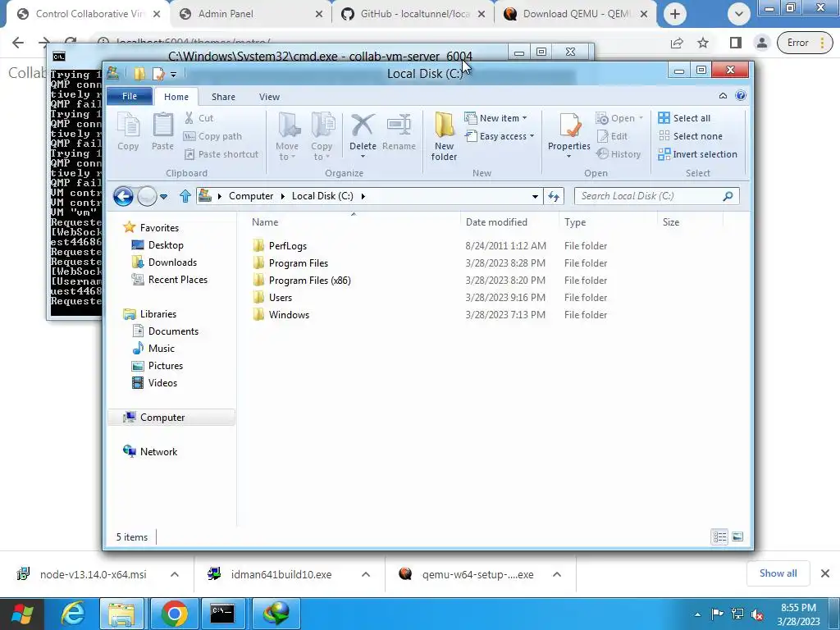Image resolution: width=840 pixels, height=630 pixels.
Task: Open Downloads in the Favorites pane
Action: point(172,262)
